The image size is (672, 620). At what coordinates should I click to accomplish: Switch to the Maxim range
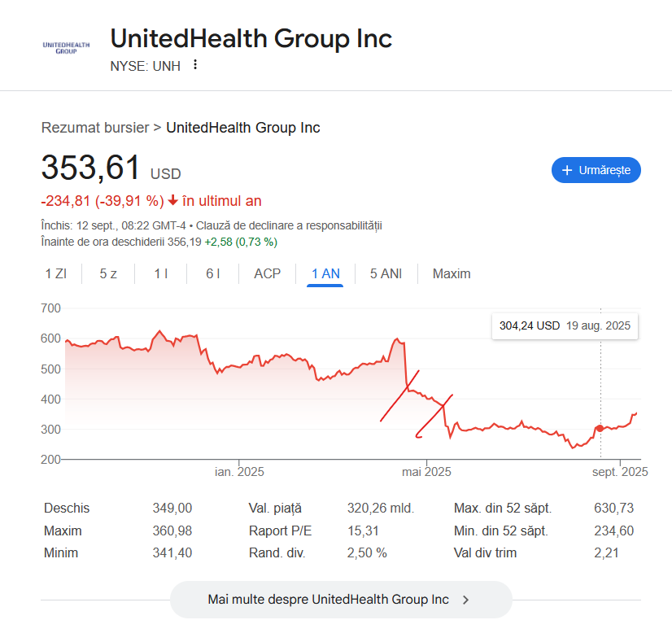point(452,273)
